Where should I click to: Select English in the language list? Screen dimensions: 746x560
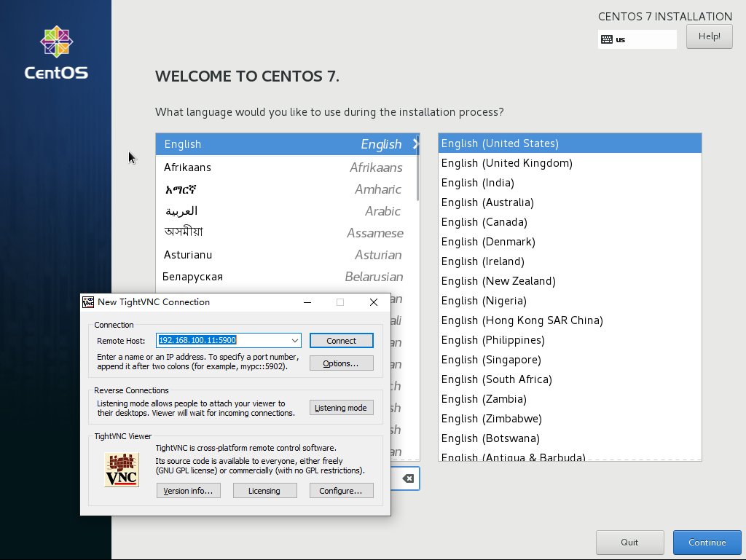coord(287,144)
